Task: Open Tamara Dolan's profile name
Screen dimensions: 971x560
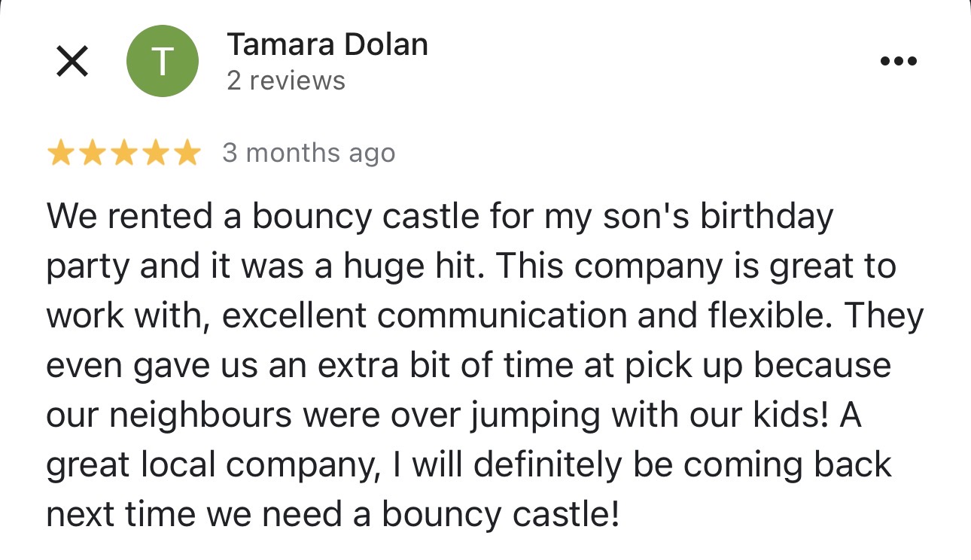Action: tap(327, 45)
